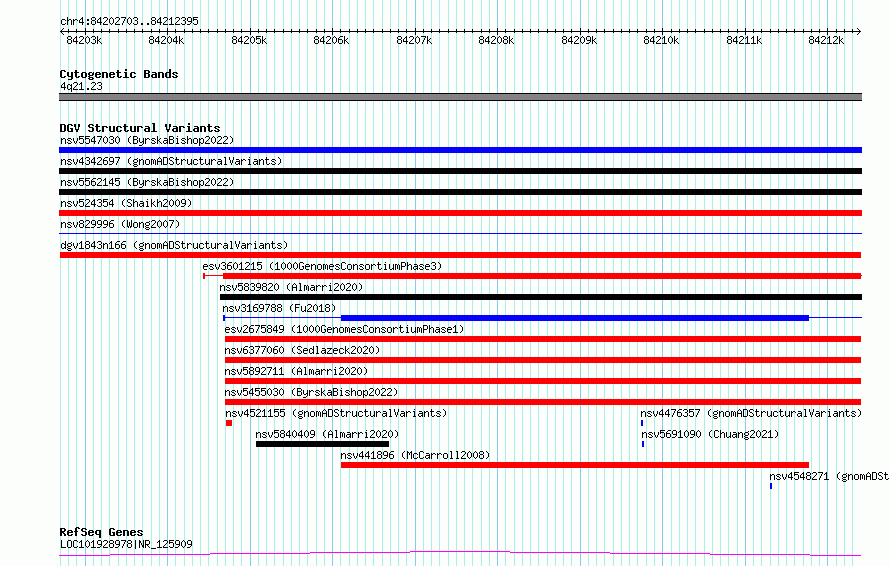The image size is (890, 566).
Task: Click the red nsv441896 variant bar
Action: [574, 465]
